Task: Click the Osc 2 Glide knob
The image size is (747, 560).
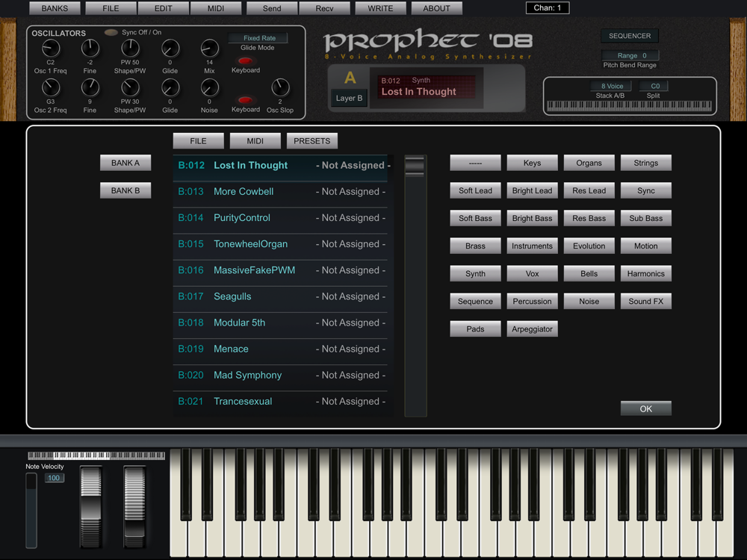Action: click(x=170, y=87)
